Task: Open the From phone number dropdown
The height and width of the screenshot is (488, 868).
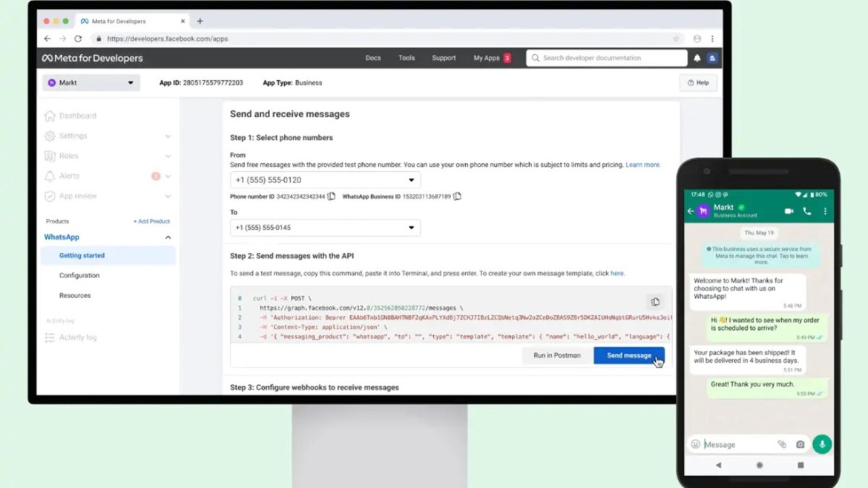Action: [x=325, y=179]
